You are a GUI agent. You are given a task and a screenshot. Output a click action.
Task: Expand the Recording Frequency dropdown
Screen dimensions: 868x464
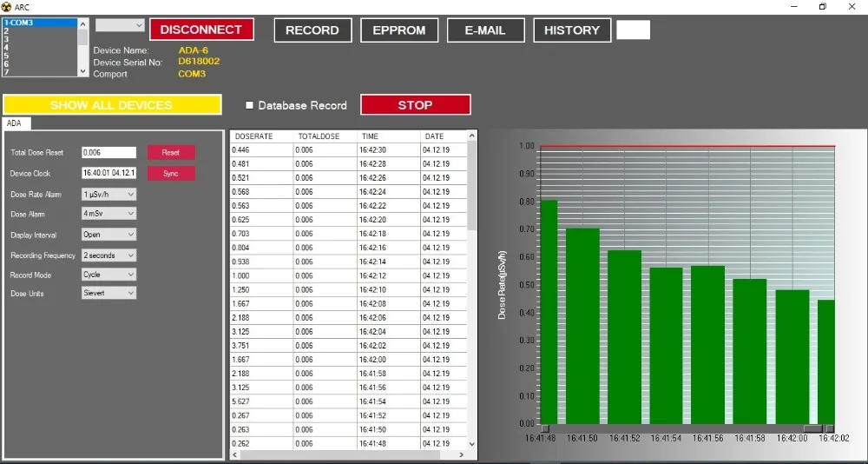(109, 255)
